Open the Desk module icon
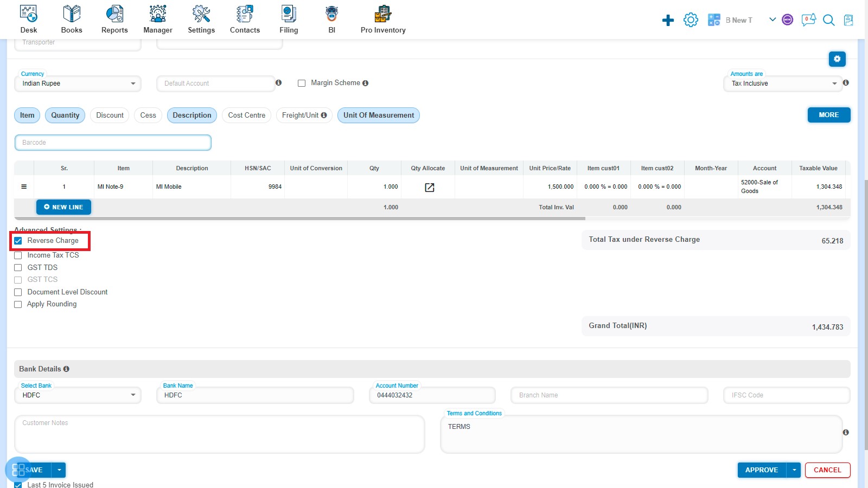The height and width of the screenshot is (488, 868). [x=29, y=14]
